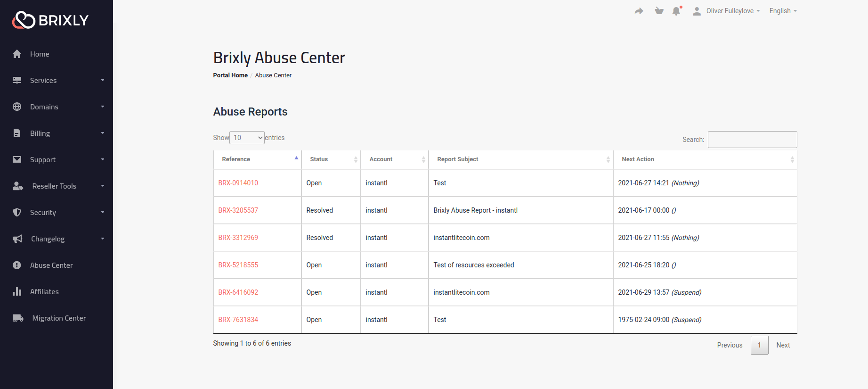Click the Previous pagination button
The height and width of the screenshot is (389, 868).
(730, 345)
